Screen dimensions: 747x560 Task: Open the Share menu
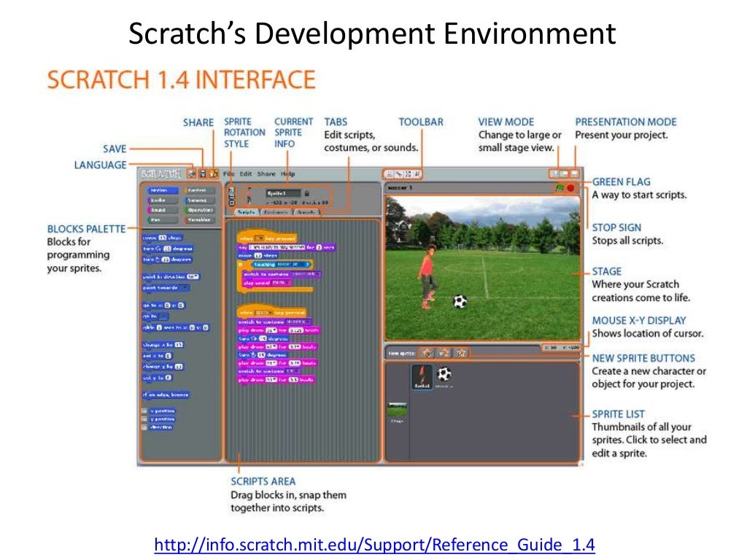click(x=266, y=174)
